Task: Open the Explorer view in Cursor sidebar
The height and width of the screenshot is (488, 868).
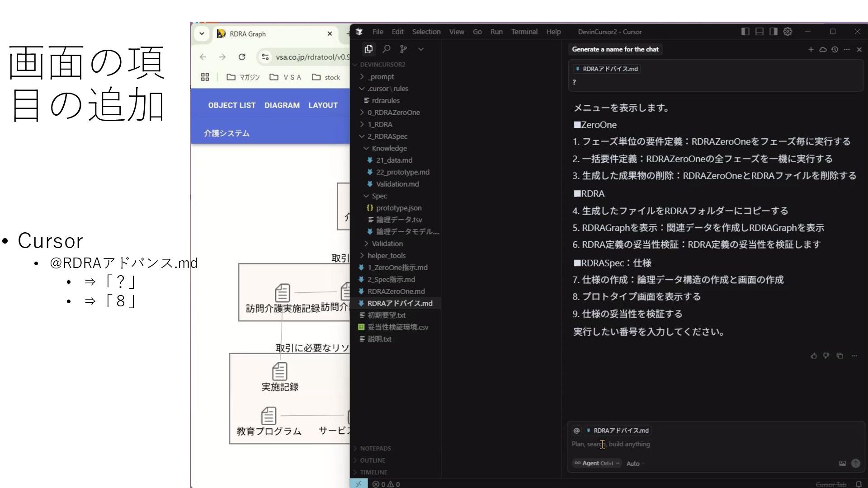Action: tap(368, 49)
